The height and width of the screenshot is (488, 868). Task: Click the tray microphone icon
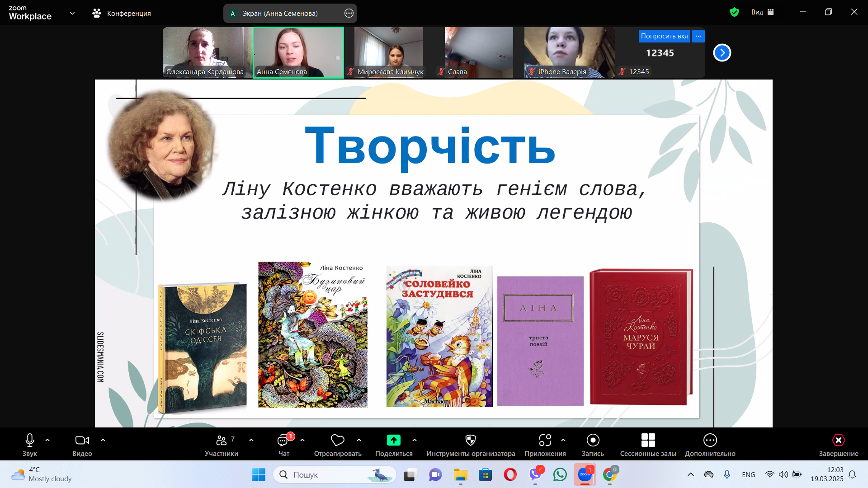[x=726, y=474]
